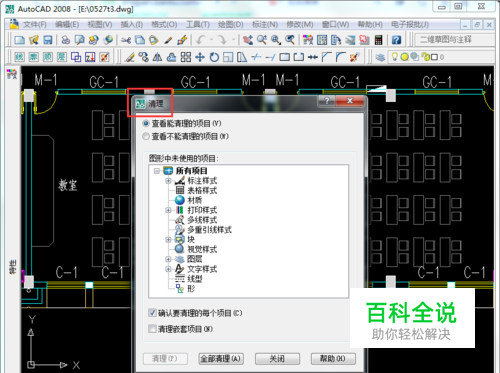
Task: Open the 修改(M) menu
Action: [300, 25]
